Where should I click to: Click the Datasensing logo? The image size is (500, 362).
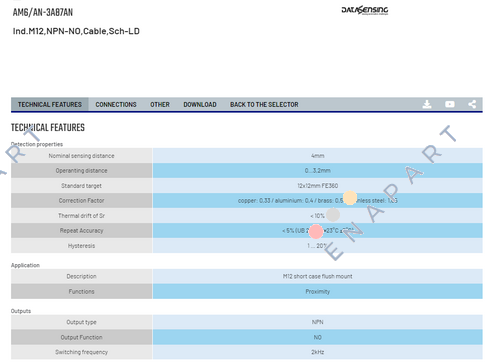365,10
